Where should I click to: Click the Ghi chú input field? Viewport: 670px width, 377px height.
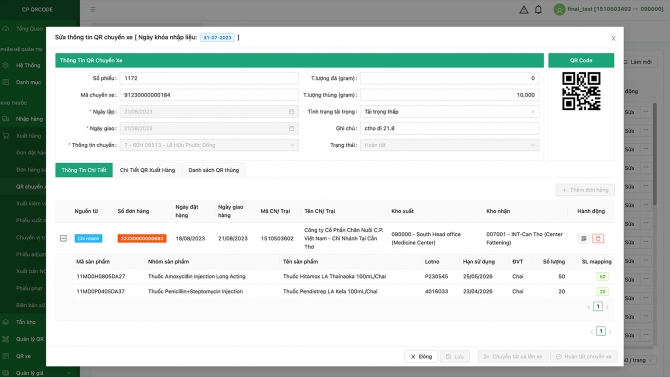450,128
